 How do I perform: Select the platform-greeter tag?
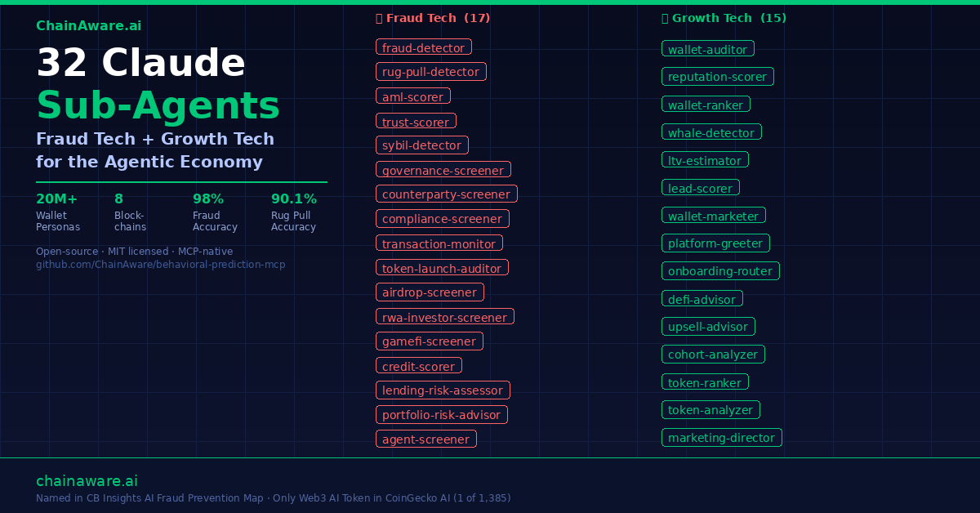tap(715, 243)
